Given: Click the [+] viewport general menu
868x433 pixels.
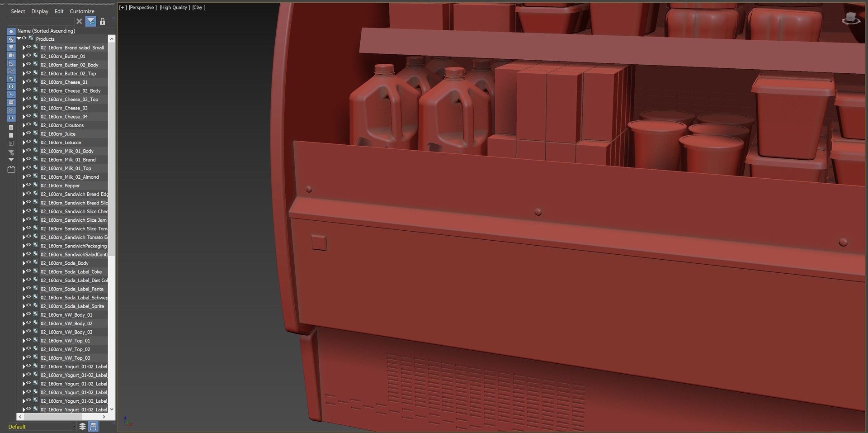Looking at the screenshot, I should pos(123,8).
